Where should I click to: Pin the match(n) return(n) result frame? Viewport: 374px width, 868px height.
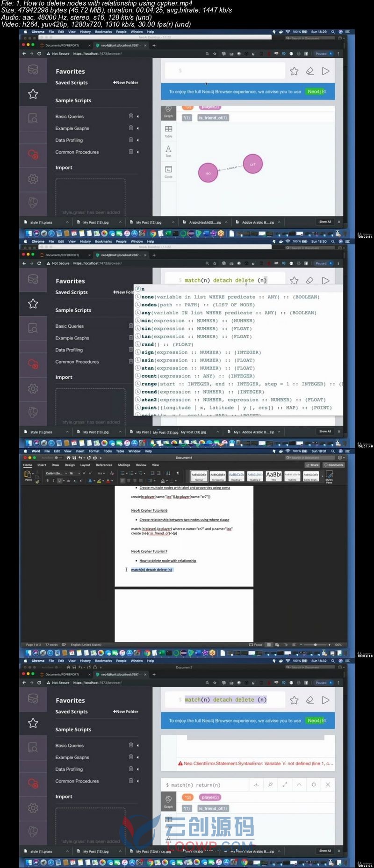(x=270, y=785)
